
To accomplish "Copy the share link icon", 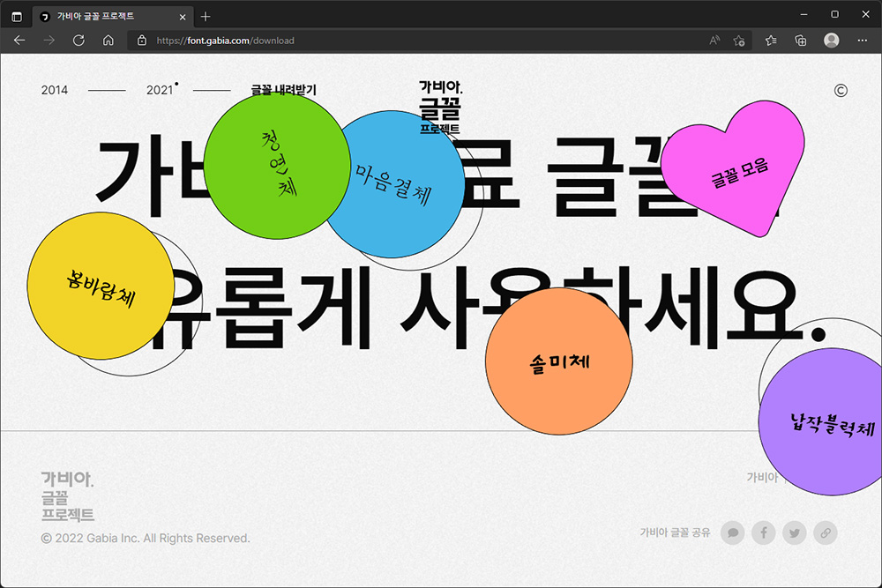I will coord(826,532).
